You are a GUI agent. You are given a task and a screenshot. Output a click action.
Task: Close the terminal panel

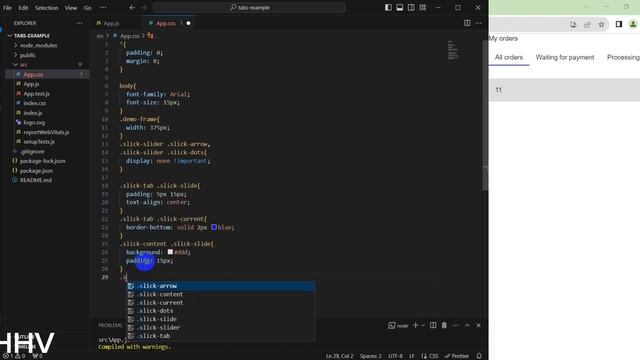(x=478, y=325)
